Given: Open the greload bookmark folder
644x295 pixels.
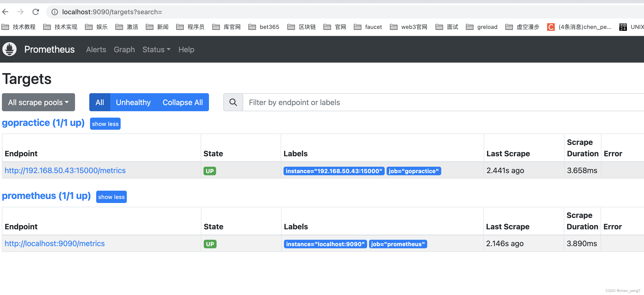Looking at the screenshot, I should pyautogui.click(x=482, y=27).
